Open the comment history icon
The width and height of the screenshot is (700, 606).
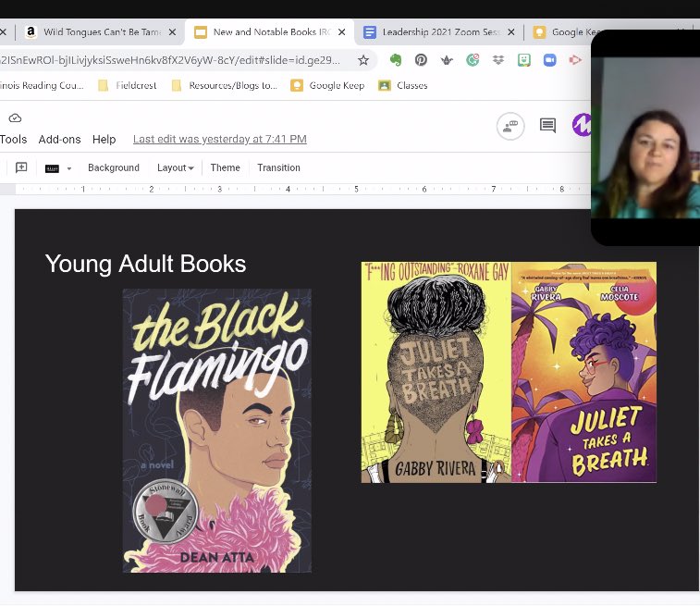(547, 126)
